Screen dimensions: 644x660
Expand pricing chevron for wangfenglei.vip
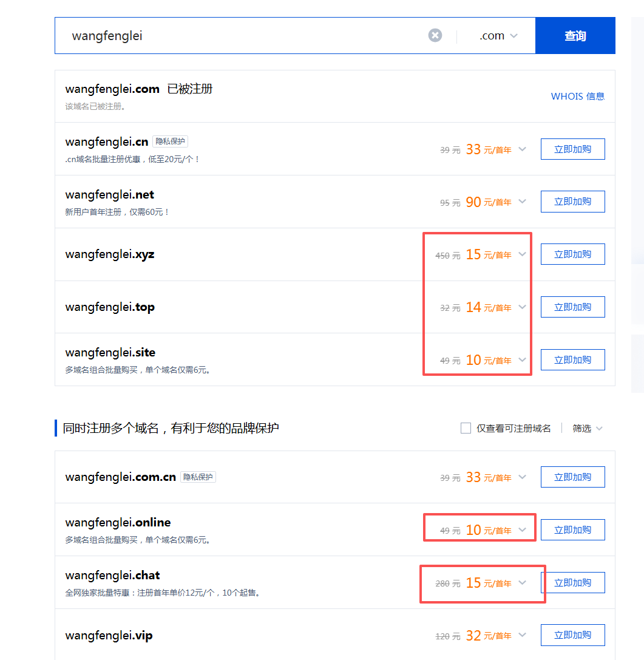click(x=521, y=635)
